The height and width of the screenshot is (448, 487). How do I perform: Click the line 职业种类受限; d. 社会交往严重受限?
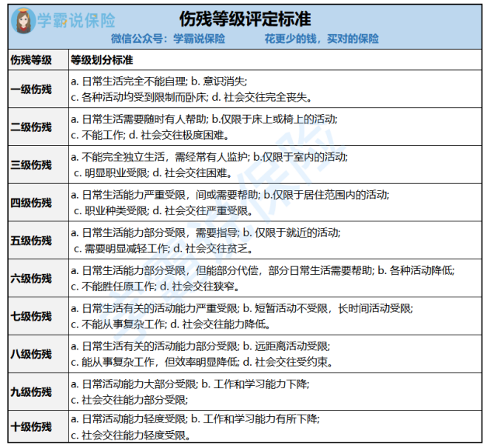pyautogui.click(x=163, y=211)
